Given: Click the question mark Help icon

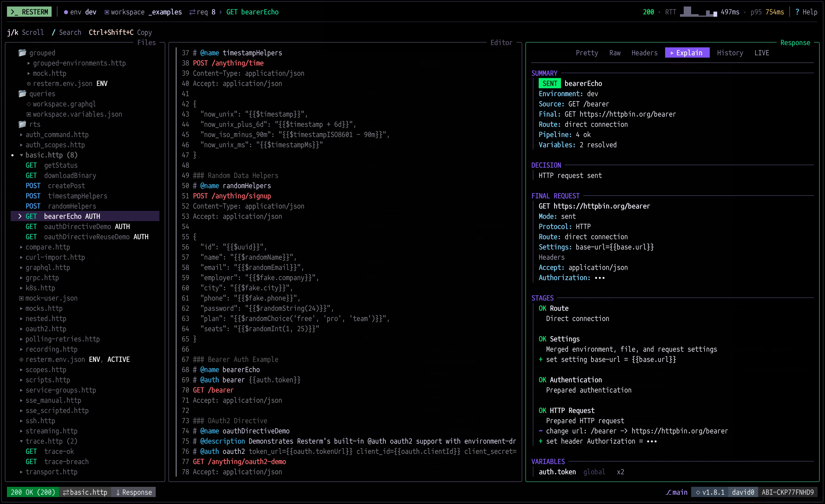Looking at the screenshot, I should [797, 12].
